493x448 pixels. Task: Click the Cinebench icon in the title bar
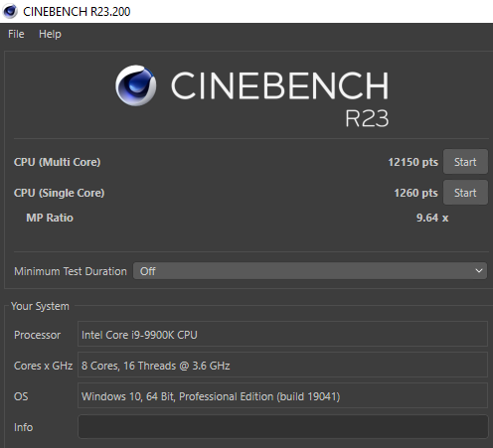tap(10, 11)
